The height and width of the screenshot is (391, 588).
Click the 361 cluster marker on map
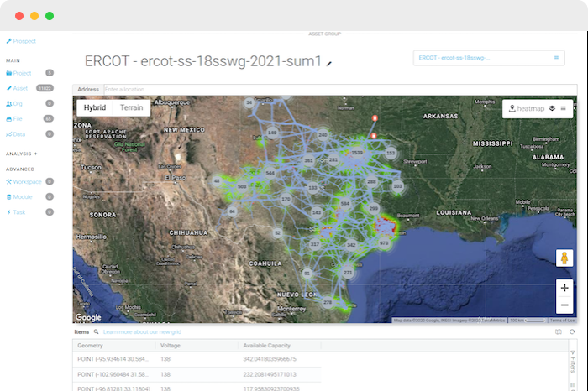308,160
